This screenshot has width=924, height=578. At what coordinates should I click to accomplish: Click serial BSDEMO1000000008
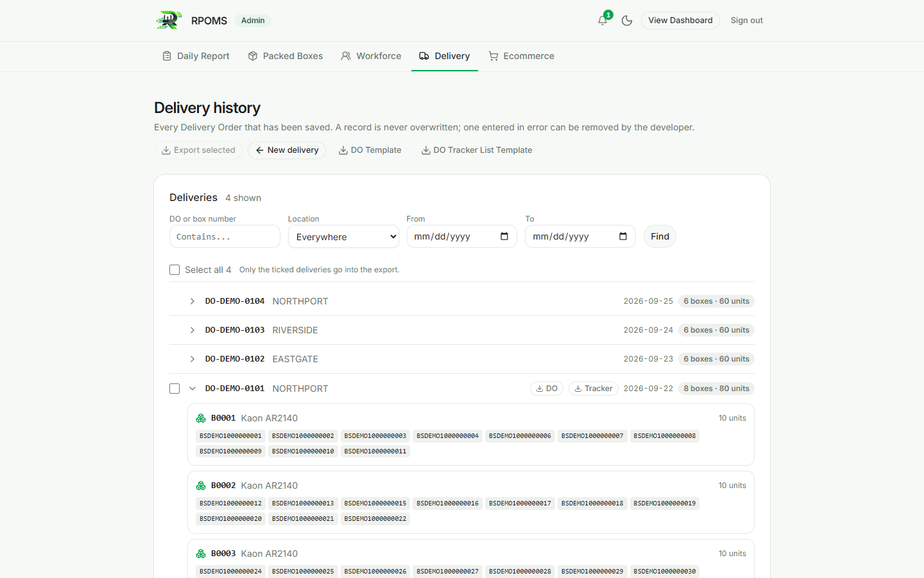tap(665, 436)
